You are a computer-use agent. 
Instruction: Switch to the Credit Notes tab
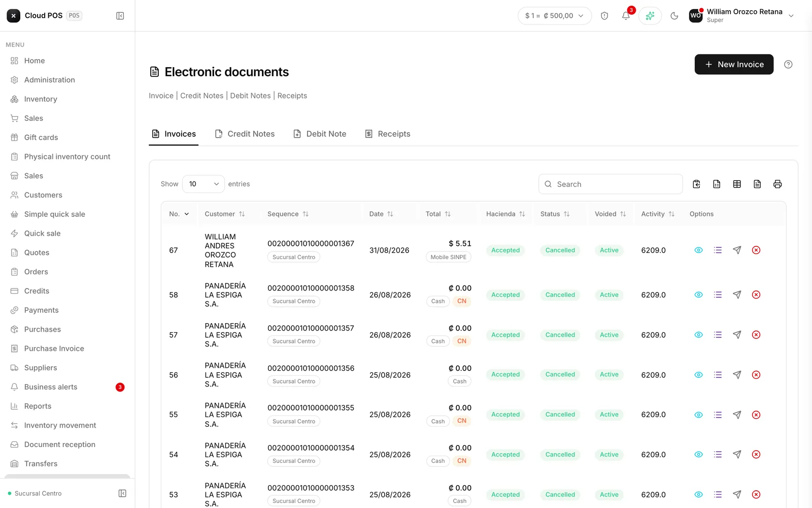pyautogui.click(x=245, y=134)
